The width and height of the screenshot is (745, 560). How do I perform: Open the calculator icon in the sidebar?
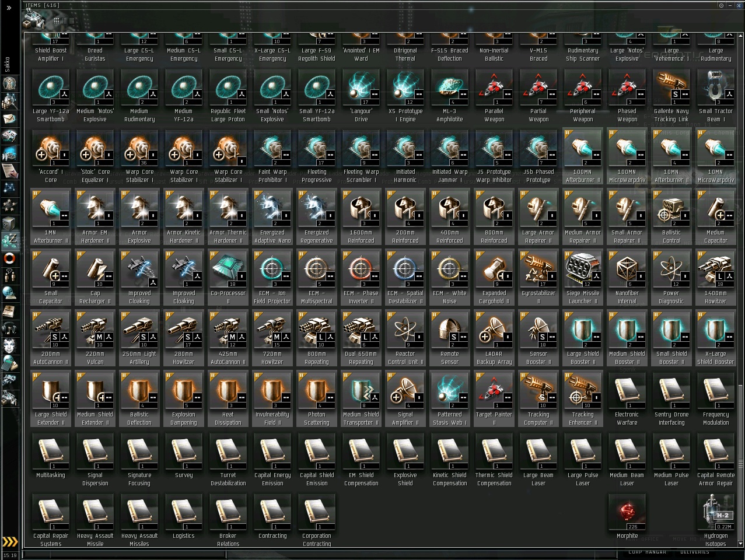coord(9,363)
